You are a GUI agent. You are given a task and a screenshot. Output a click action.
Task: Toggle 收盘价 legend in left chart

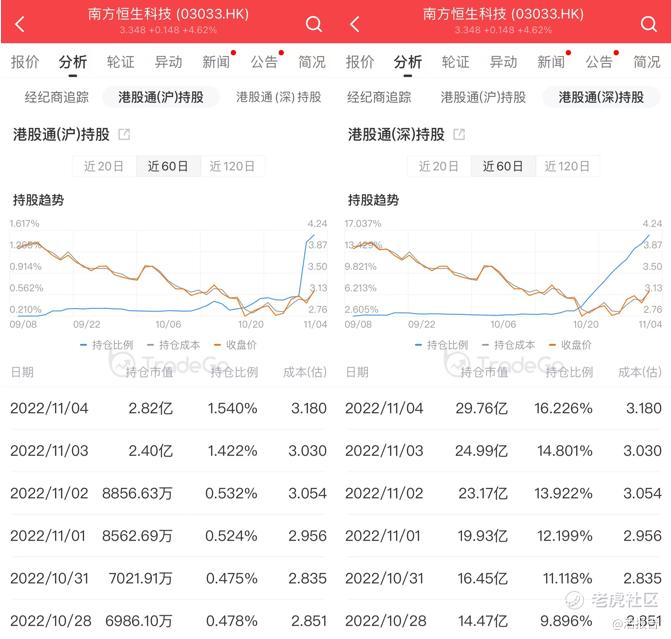click(x=235, y=345)
